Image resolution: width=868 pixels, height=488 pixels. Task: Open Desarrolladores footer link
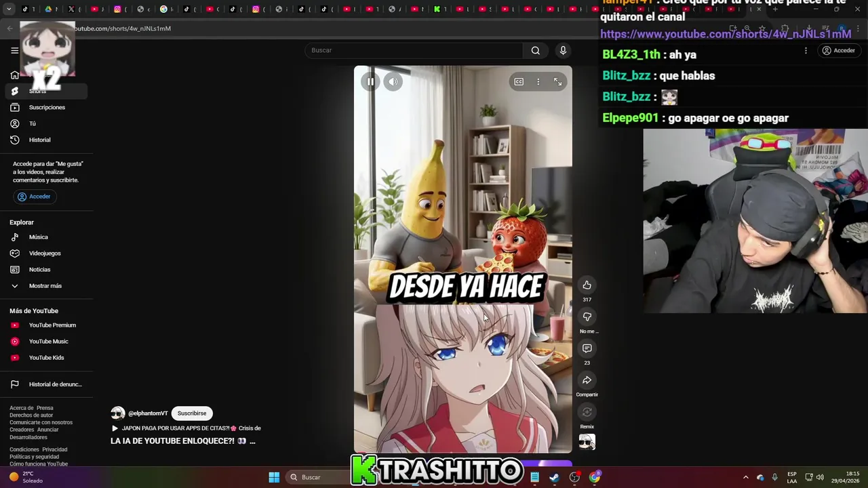click(28, 437)
